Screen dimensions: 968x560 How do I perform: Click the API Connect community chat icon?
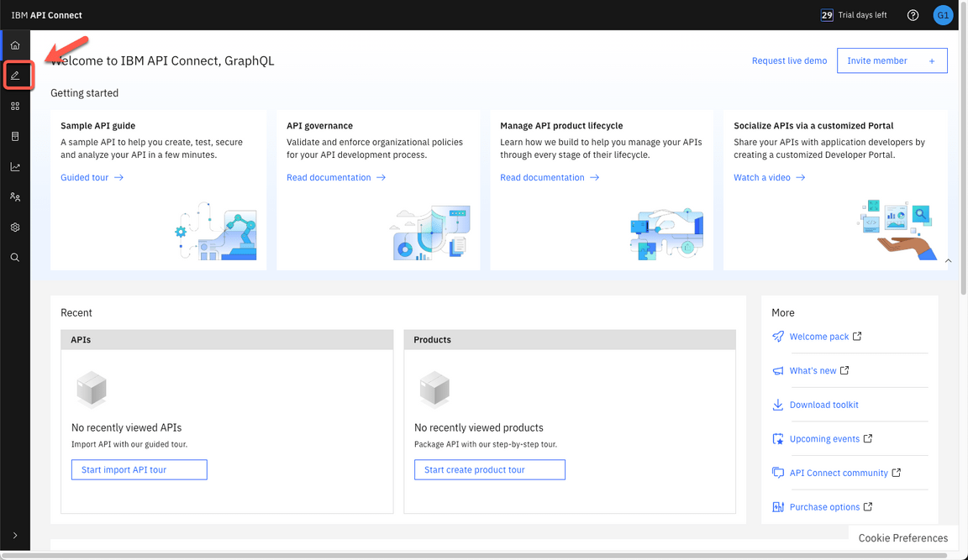coord(778,473)
